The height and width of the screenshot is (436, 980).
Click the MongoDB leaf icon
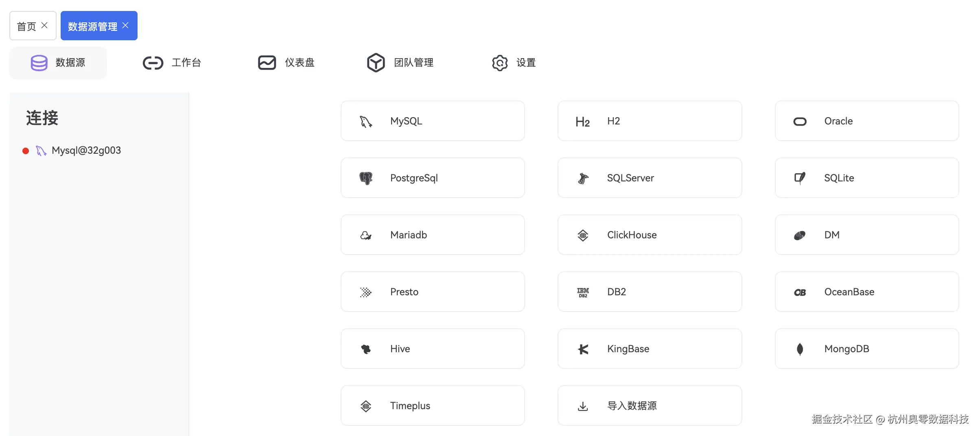coord(800,349)
